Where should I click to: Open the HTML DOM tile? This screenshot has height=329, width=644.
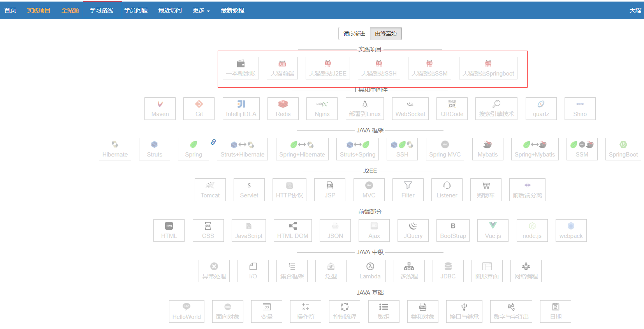tap(293, 230)
